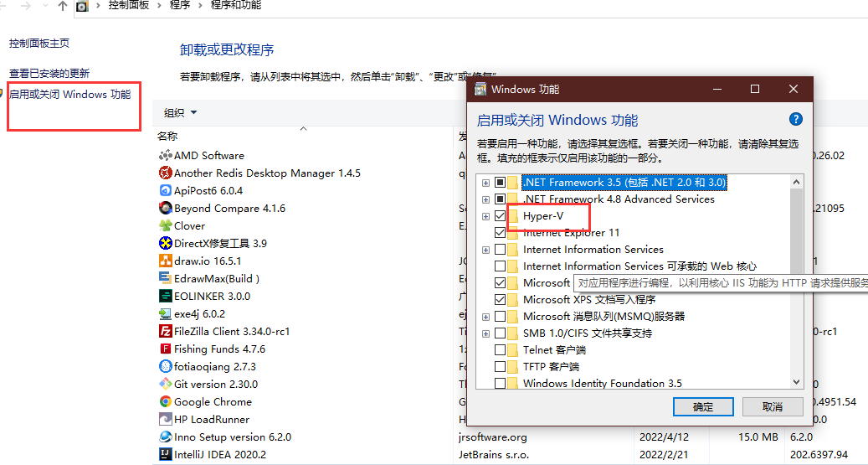Navigate forward with the forward arrow
Image resolution: width=868 pixels, height=465 pixels.
(25, 6)
